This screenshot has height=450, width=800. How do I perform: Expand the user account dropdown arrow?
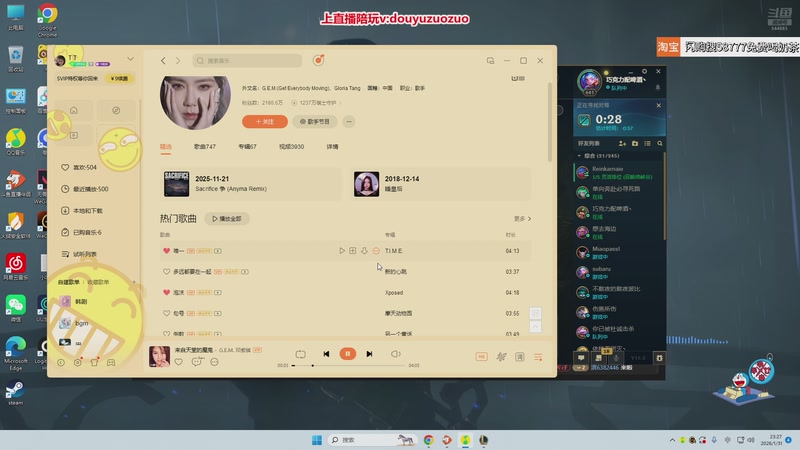pyautogui.click(x=131, y=59)
